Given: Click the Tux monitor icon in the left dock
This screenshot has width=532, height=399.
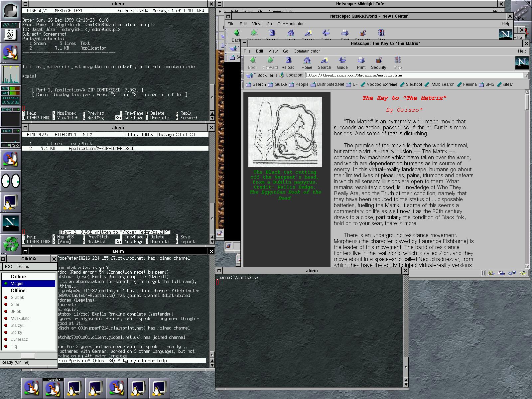Looking at the screenshot, I should [x=10, y=202].
